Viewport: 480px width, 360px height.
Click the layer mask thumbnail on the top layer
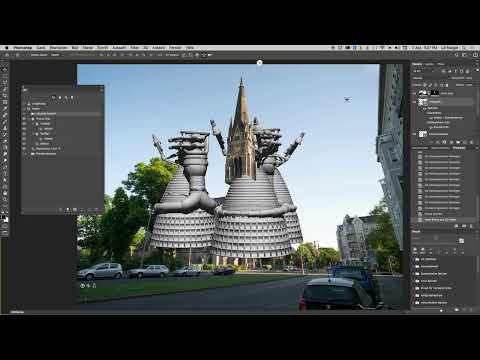coord(434,93)
